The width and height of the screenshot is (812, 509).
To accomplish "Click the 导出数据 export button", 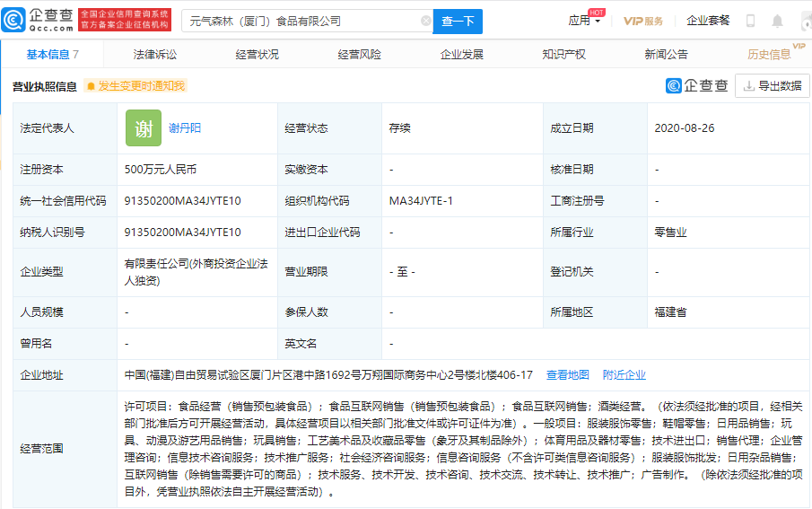I will point(773,86).
